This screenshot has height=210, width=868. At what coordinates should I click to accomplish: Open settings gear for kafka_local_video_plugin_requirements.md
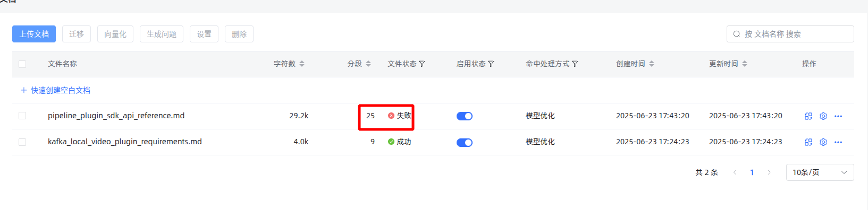tap(823, 142)
